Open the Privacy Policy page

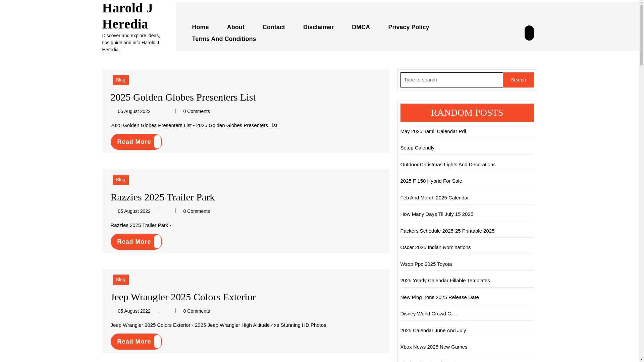(x=409, y=27)
